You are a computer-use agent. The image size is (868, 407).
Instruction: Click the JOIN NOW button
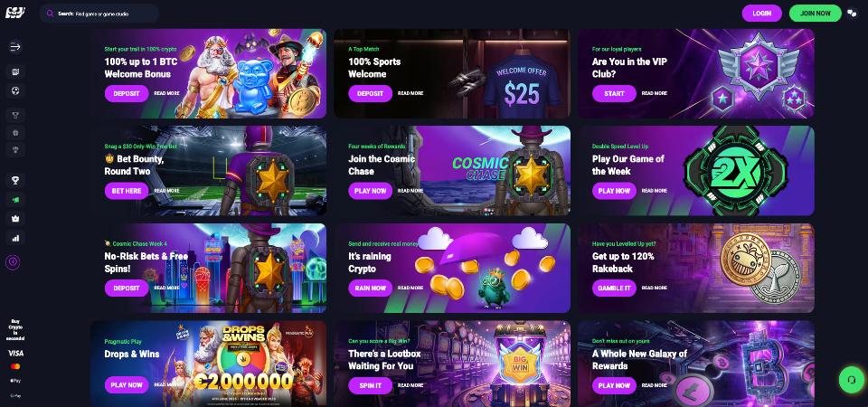815,14
